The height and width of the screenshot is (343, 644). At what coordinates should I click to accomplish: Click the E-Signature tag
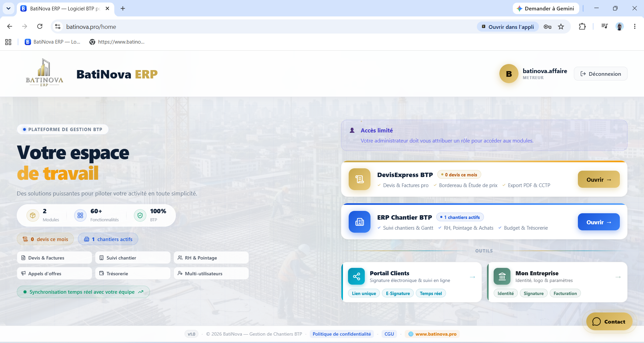tap(398, 293)
